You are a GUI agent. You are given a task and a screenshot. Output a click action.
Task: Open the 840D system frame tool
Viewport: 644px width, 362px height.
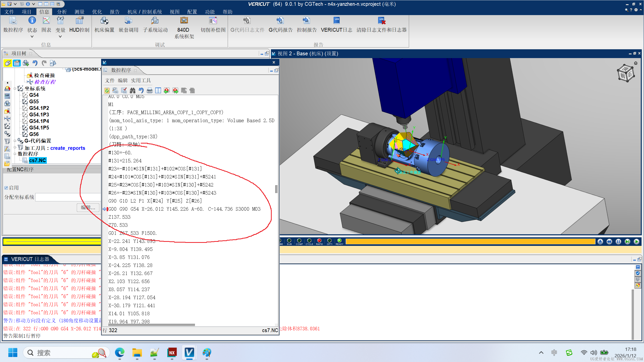point(184,21)
